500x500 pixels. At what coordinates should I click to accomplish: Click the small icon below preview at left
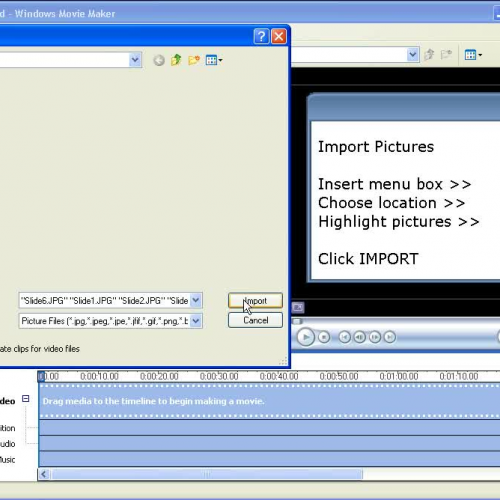(x=298, y=307)
